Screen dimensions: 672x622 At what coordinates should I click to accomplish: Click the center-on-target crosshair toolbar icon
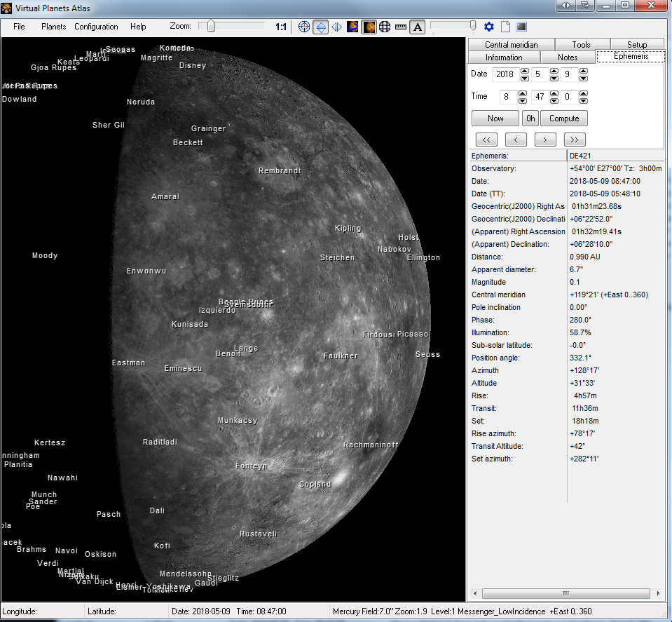point(304,27)
